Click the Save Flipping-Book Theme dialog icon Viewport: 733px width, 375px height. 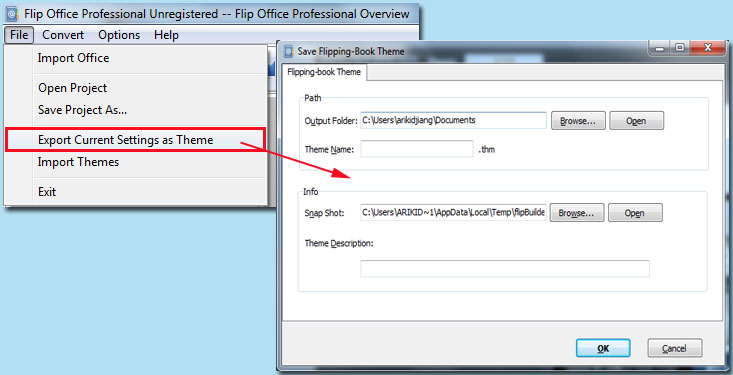pos(289,51)
